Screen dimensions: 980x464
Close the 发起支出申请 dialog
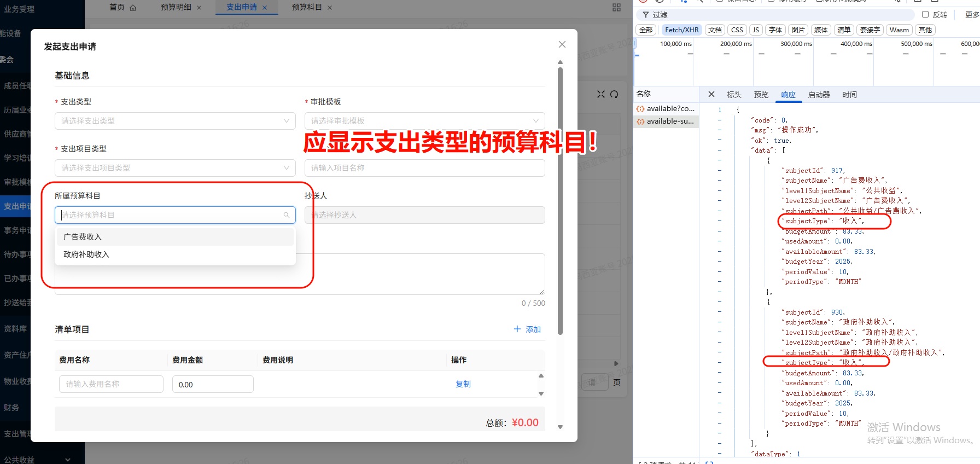click(562, 44)
